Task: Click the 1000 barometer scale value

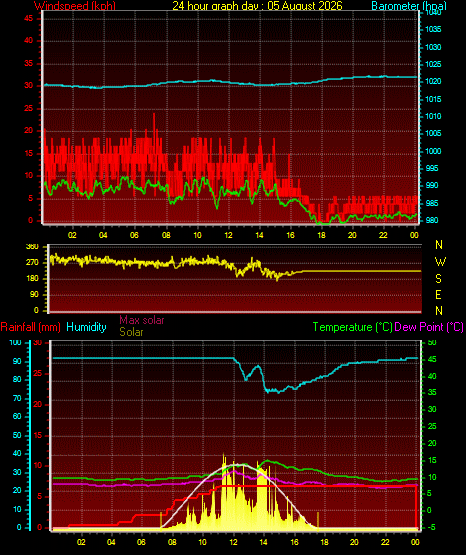Action: click(x=433, y=151)
